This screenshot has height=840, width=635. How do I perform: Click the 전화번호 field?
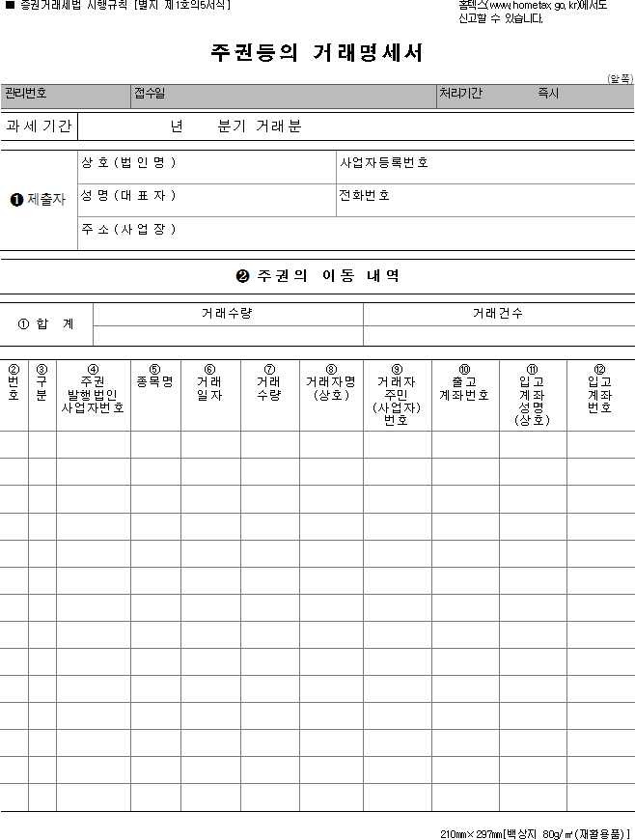pyautogui.click(x=485, y=201)
